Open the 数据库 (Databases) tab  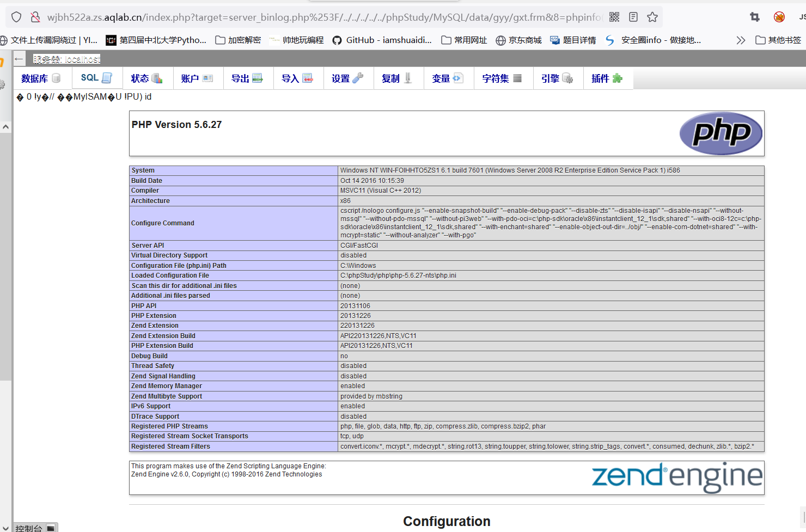pyautogui.click(x=41, y=78)
